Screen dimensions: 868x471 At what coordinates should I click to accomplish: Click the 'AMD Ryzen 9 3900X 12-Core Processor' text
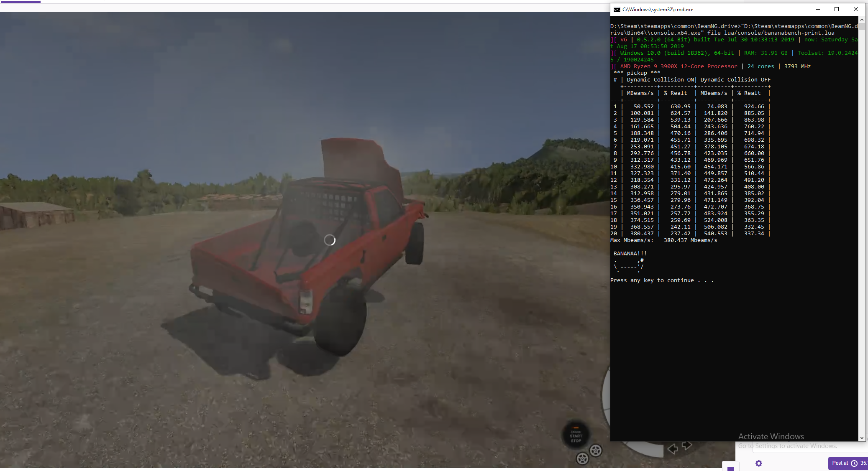pyautogui.click(x=679, y=66)
